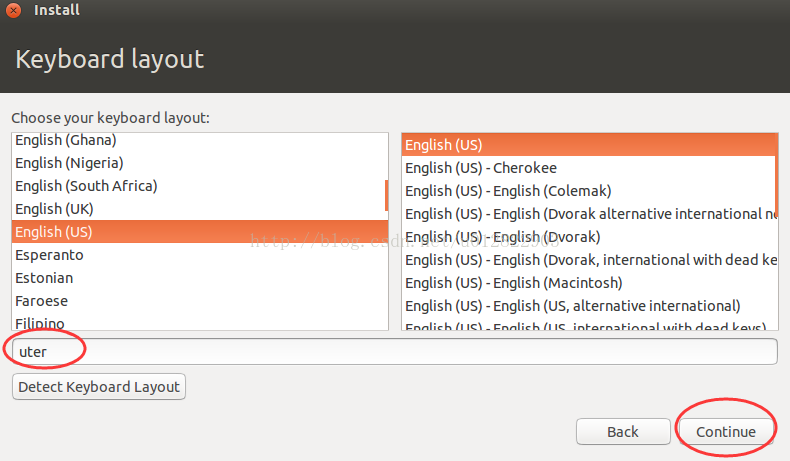Choose Esperanto keyboard layout
Screen dimensions: 790x461
point(49,255)
